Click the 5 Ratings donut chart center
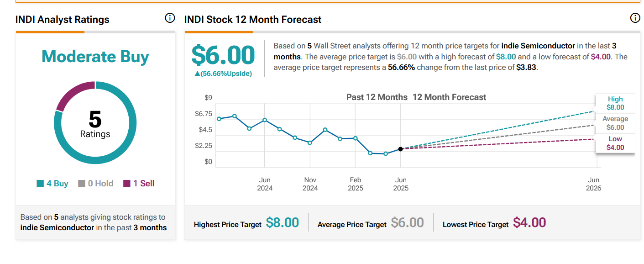 (x=95, y=123)
